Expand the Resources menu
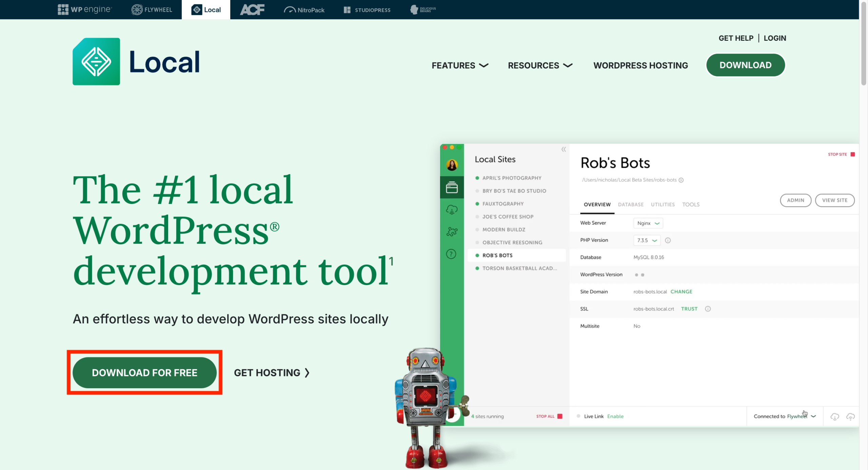Screen dimensions: 868x470 coord(540,65)
